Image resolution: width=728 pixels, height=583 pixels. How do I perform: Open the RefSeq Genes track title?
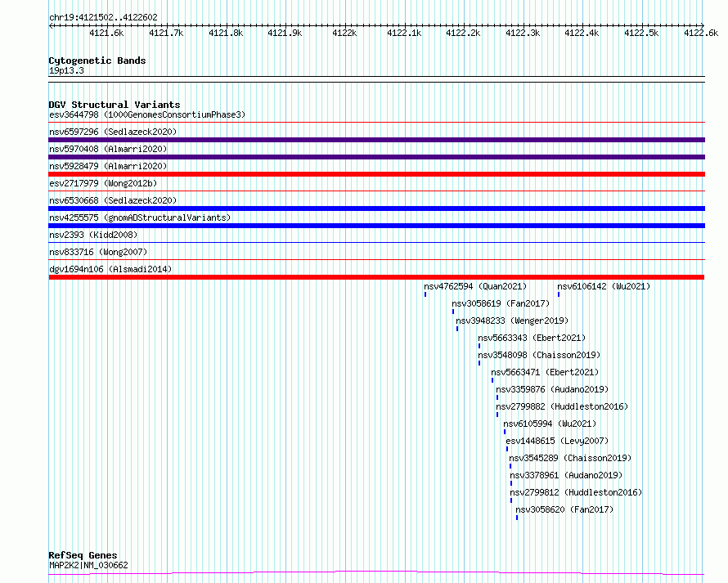(x=83, y=555)
